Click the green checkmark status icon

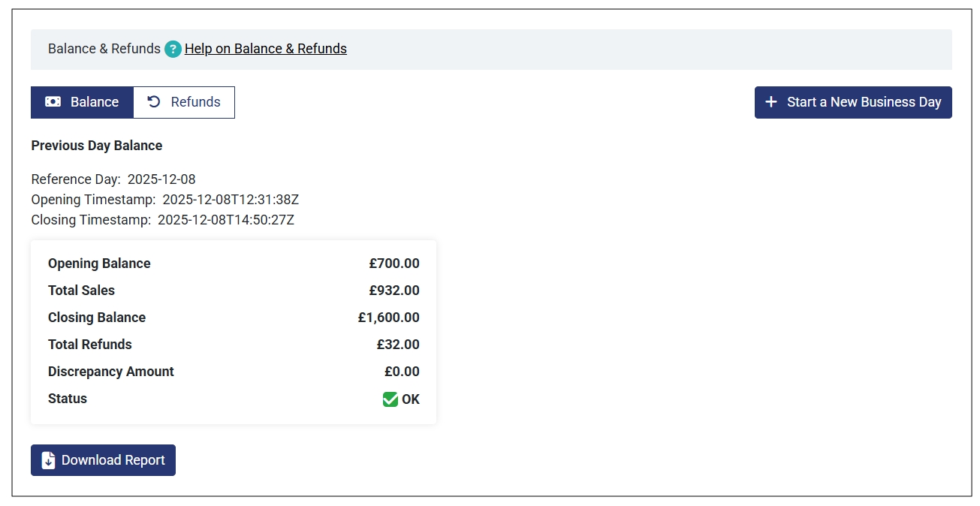[x=390, y=399]
